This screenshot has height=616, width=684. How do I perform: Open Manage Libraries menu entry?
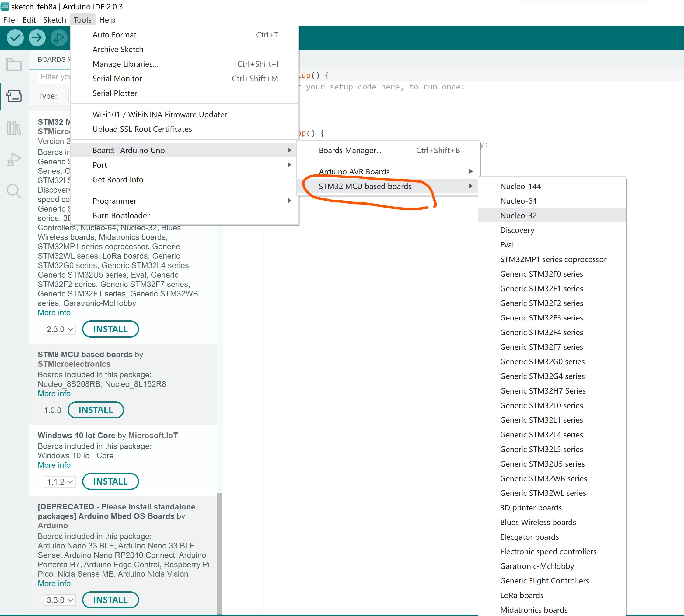[x=185, y=64]
